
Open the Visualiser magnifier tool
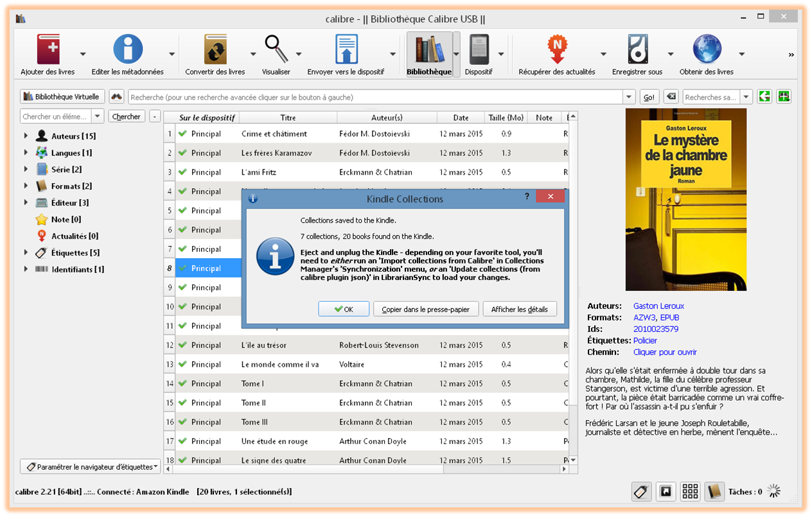[276, 49]
